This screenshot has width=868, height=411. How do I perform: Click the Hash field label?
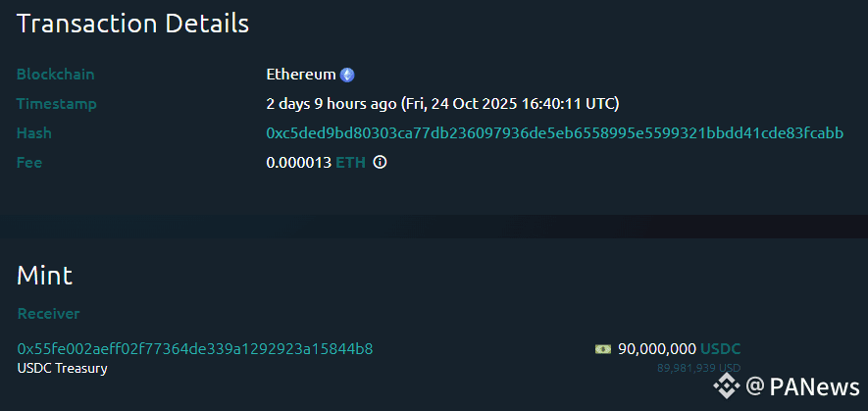[33, 133]
